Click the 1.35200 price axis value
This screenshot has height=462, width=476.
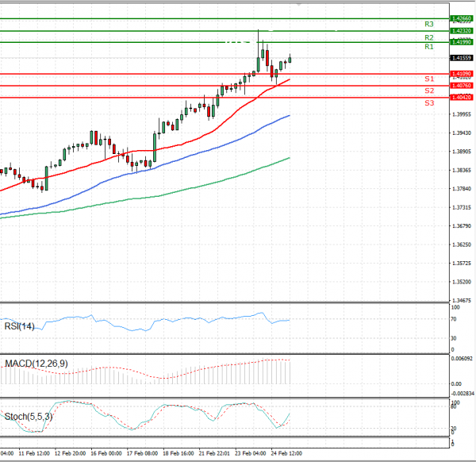462,282
